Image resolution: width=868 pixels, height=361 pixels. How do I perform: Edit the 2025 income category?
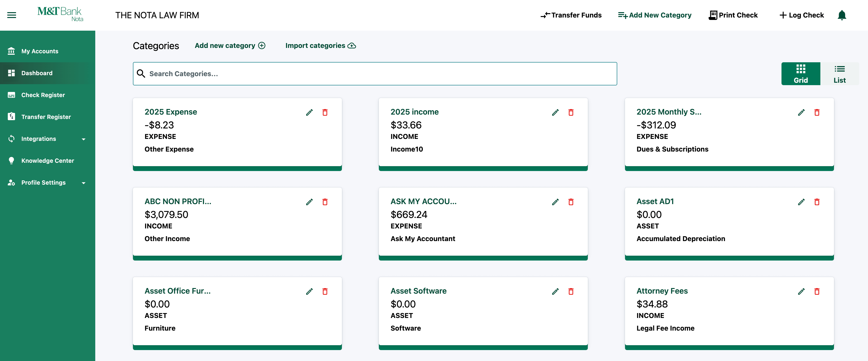coord(555,112)
